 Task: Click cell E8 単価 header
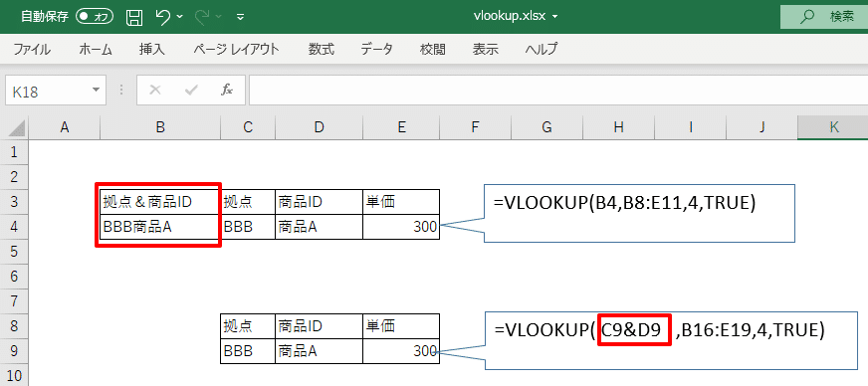[x=401, y=325]
